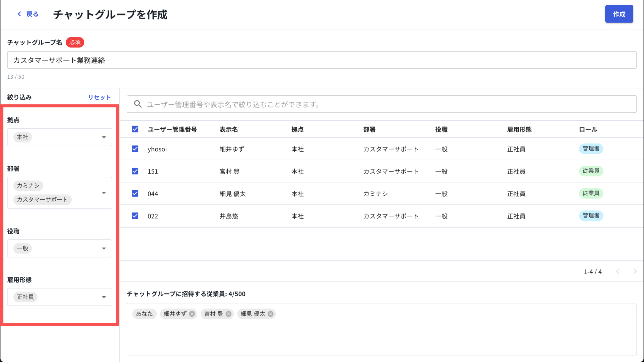Go to next page with right chevron
The width and height of the screenshot is (644, 362).
[635, 271]
